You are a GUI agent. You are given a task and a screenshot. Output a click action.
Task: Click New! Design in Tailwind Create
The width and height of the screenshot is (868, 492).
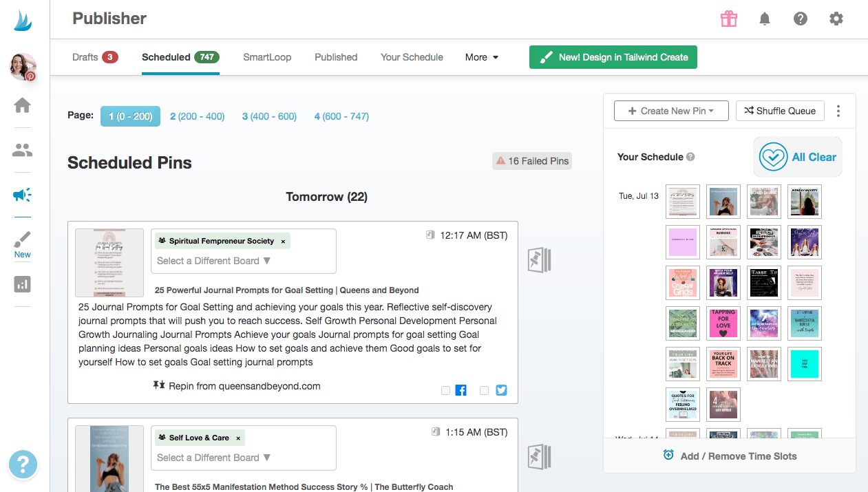coord(613,57)
